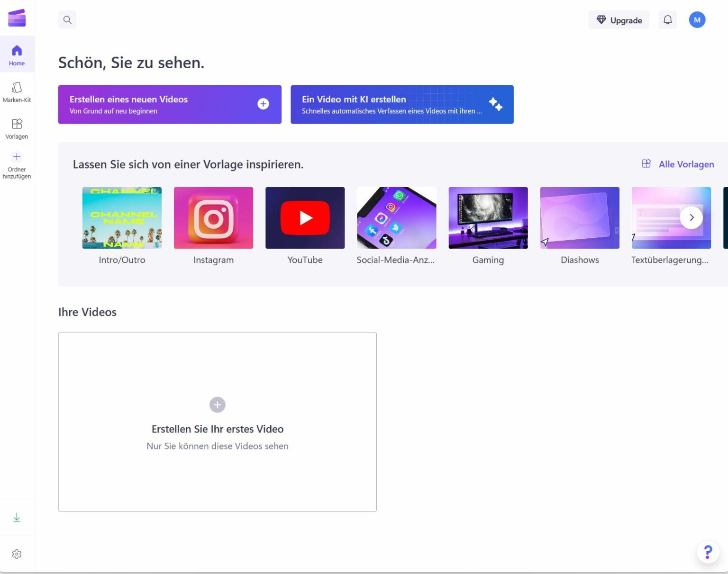Open the M account avatar menu
The height and width of the screenshot is (574, 728).
[x=697, y=19]
